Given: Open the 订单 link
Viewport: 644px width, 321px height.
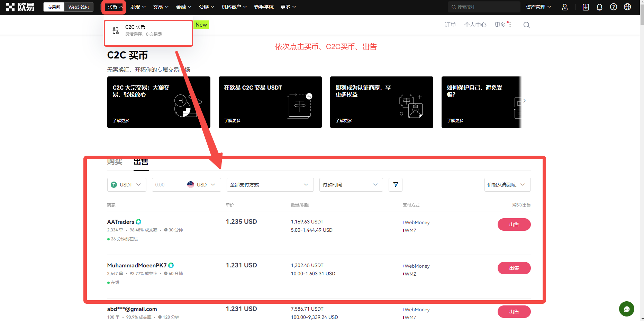Looking at the screenshot, I should [450, 25].
